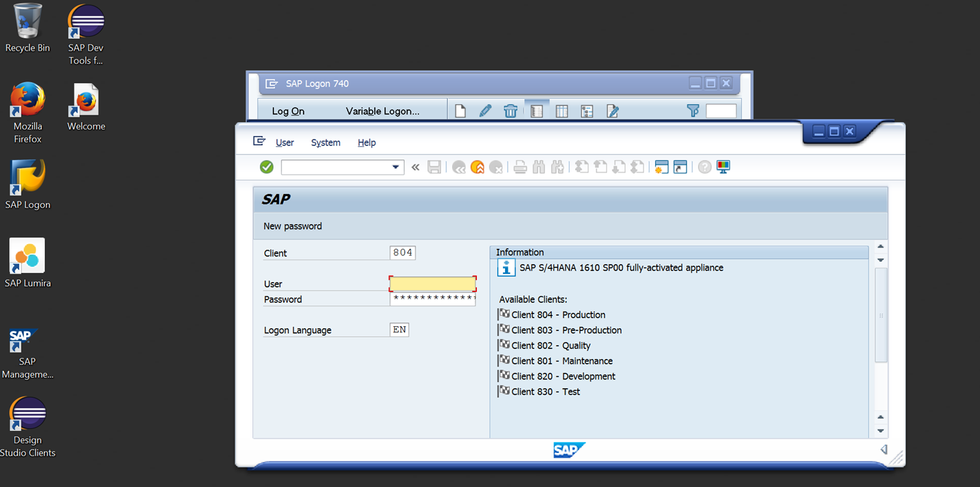The image size is (980, 487).
Task: Select the Recycle Bin desktop icon
Action: coord(27,28)
